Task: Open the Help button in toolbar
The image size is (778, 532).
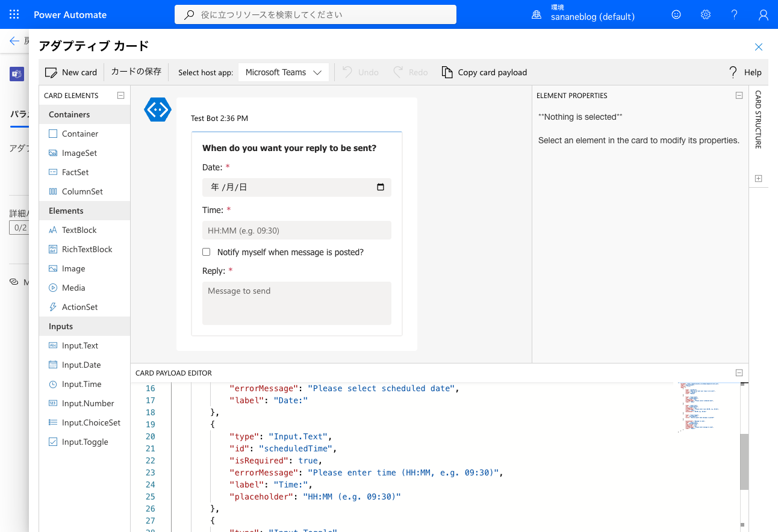Action: point(745,72)
